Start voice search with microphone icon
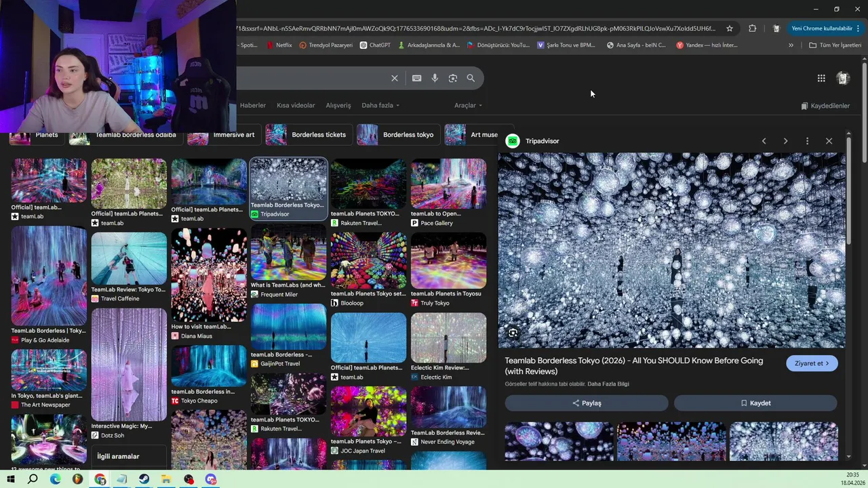868x488 pixels. (x=435, y=78)
